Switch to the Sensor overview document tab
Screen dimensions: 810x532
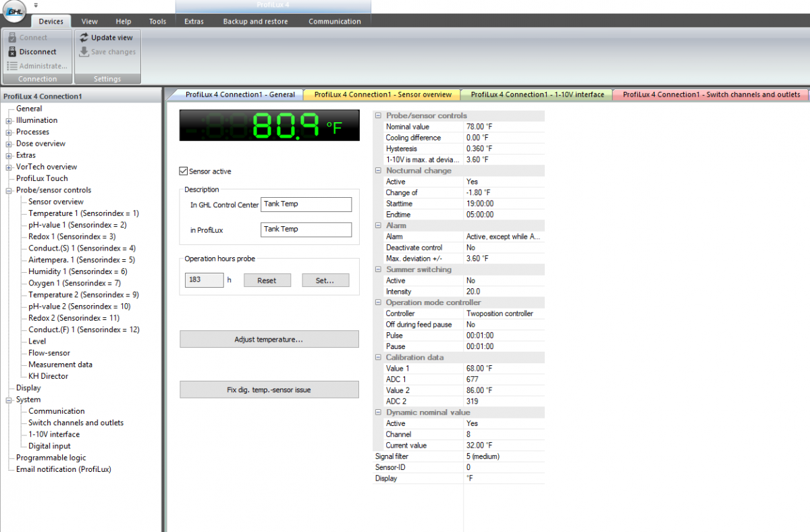coord(383,95)
